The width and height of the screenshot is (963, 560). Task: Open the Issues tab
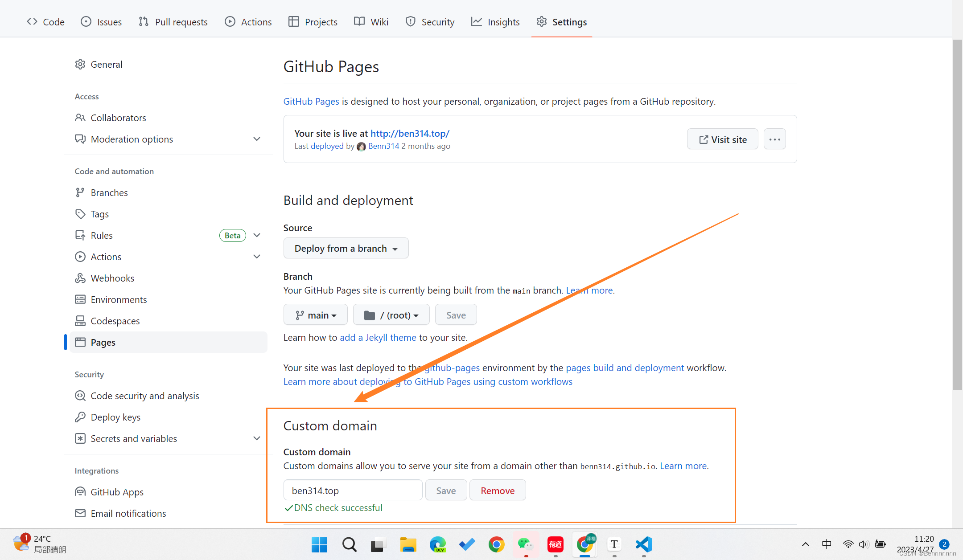click(x=101, y=22)
